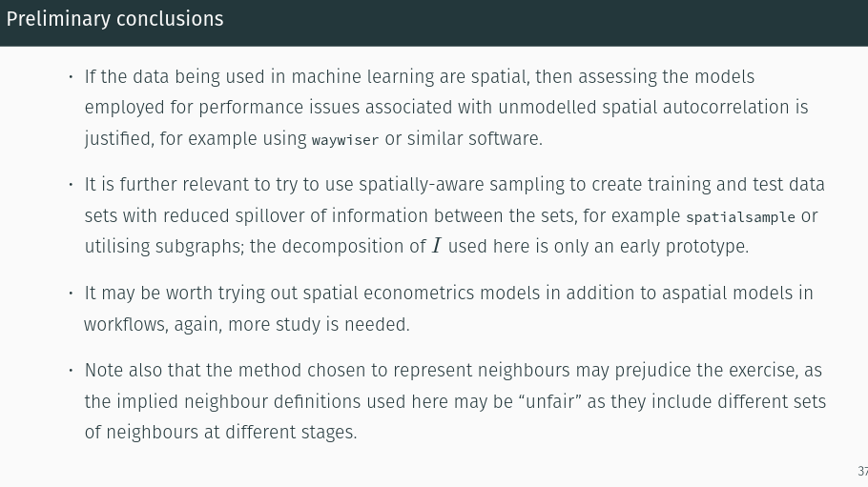Click the 'waywiser' code word

tap(345, 140)
